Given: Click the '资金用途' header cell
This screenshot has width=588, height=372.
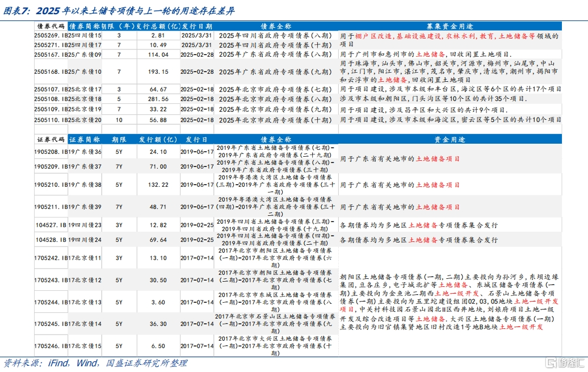Looking at the screenshot, I should click(x=450, y=139).
